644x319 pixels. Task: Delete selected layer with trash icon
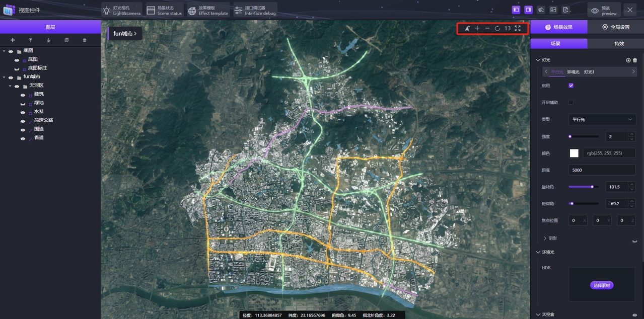pos(85,40)
